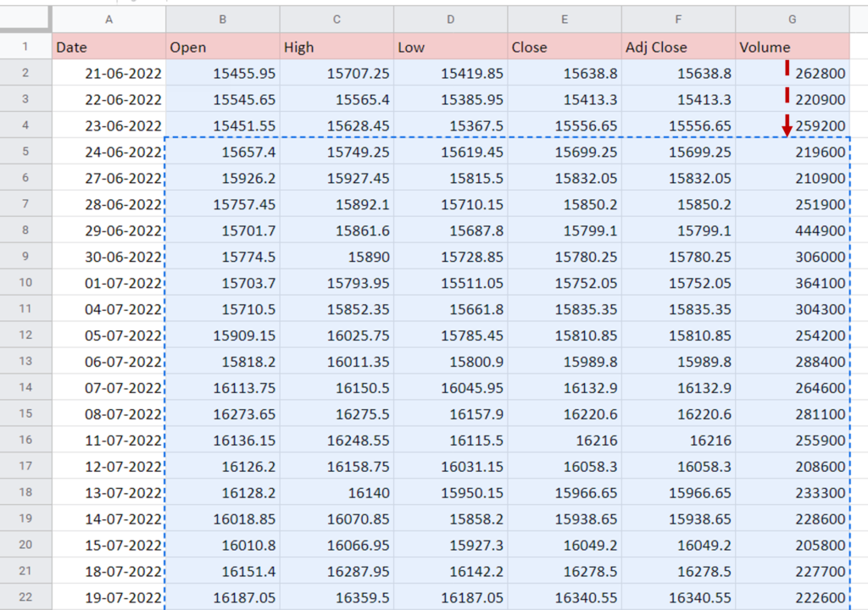This screenshot has width=868, height=610.
Task: Select the date cell 07-07-2022
Action: pos(109,387)
